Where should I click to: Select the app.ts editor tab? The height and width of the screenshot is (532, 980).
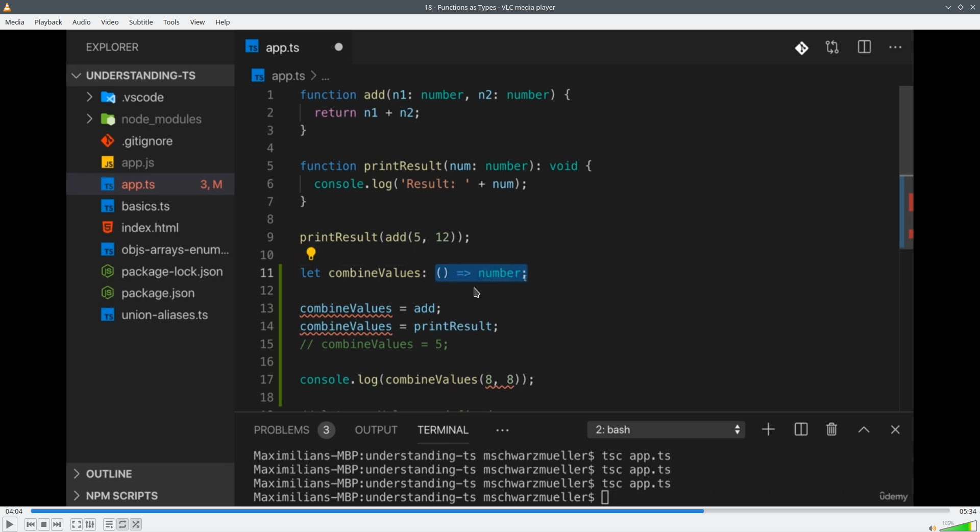(x=293, y=47)
